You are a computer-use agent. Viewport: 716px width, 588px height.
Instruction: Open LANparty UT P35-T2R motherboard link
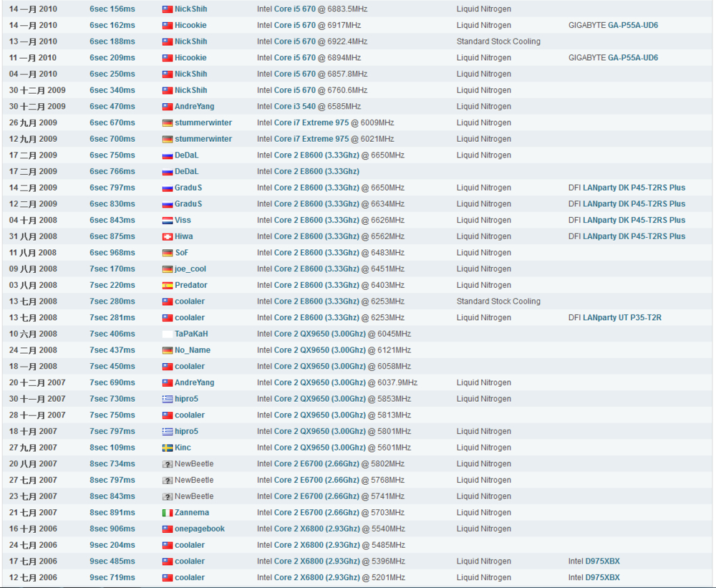(x=622, y=317)
